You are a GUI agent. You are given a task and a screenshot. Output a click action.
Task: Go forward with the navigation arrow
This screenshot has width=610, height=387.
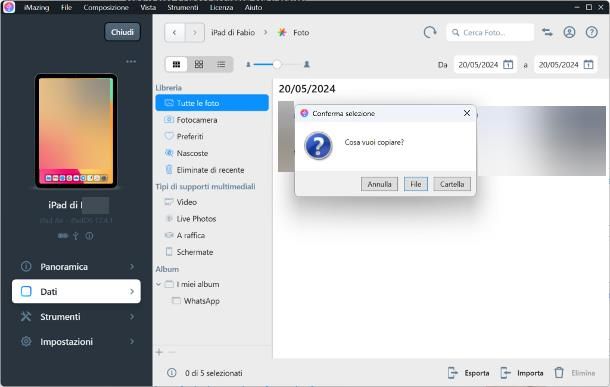tap(195, 33)
